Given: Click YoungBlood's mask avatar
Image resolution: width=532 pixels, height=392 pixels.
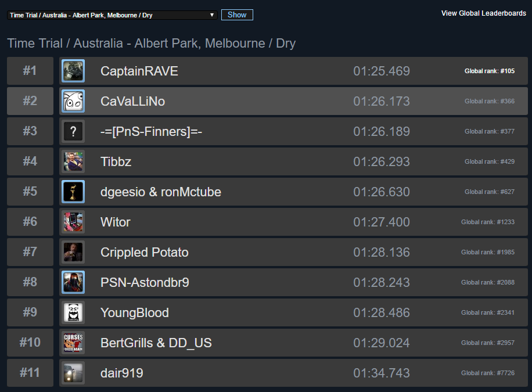Looking at the screenshot, I should pyautogui.click(x=73, y=312).
